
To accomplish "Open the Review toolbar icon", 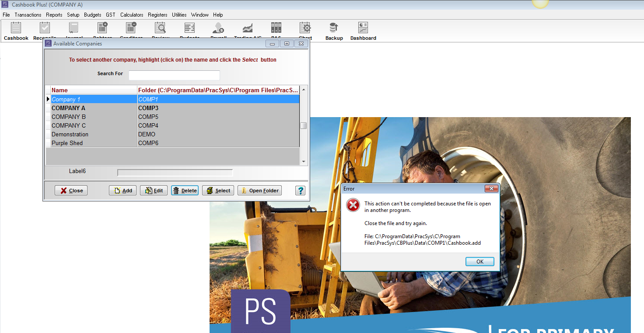I will (160, 28).
